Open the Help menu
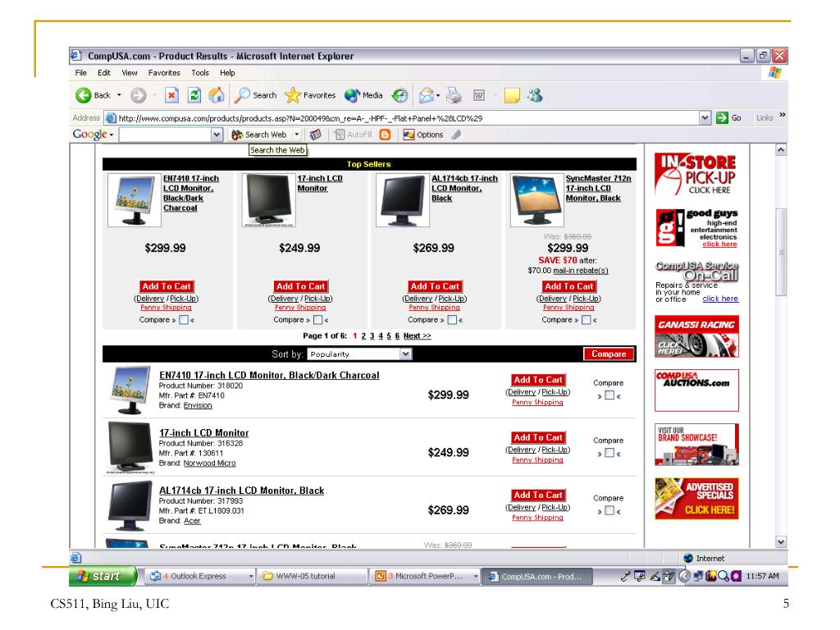 click(x=227, y=73)
